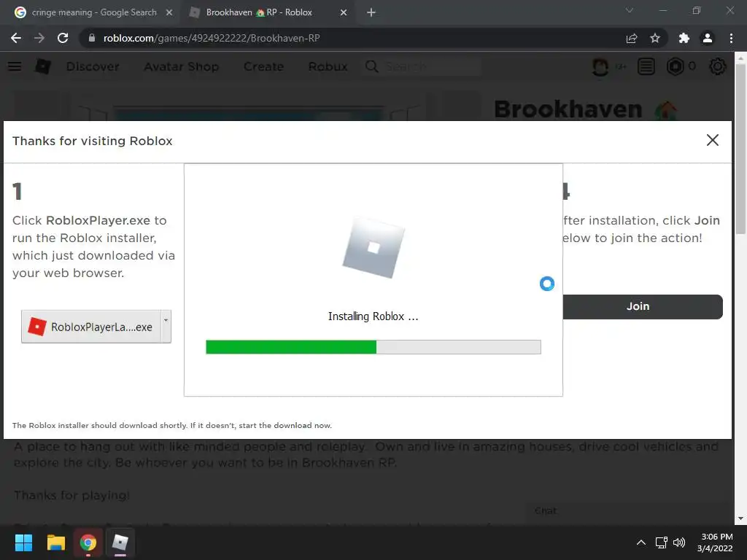Share this page icon in address bar

(632, 38)
